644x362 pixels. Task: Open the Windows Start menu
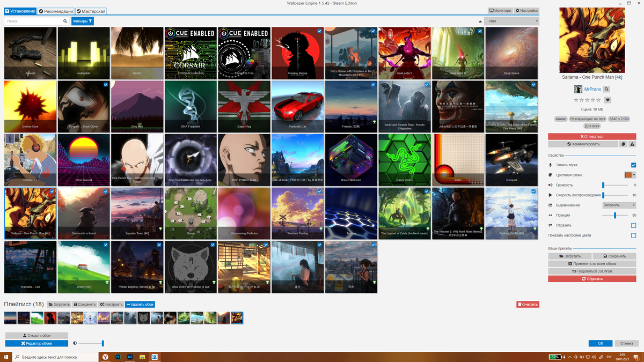point(6,357)
